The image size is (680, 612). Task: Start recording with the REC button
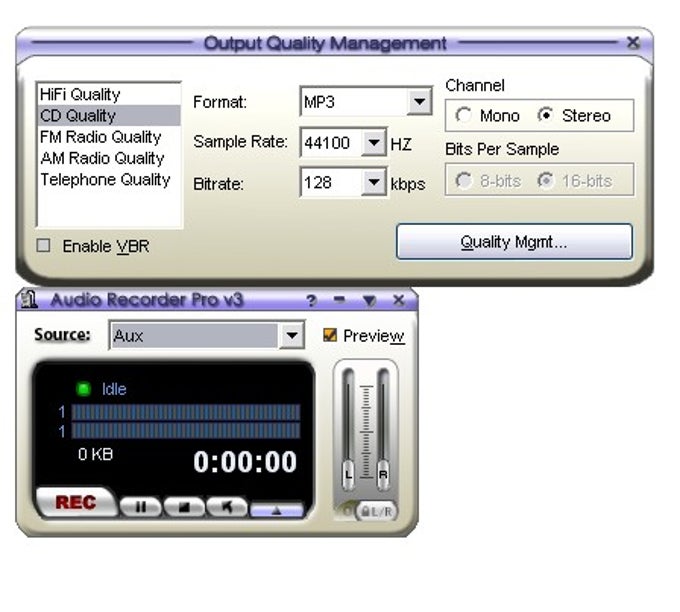[76, 502]
